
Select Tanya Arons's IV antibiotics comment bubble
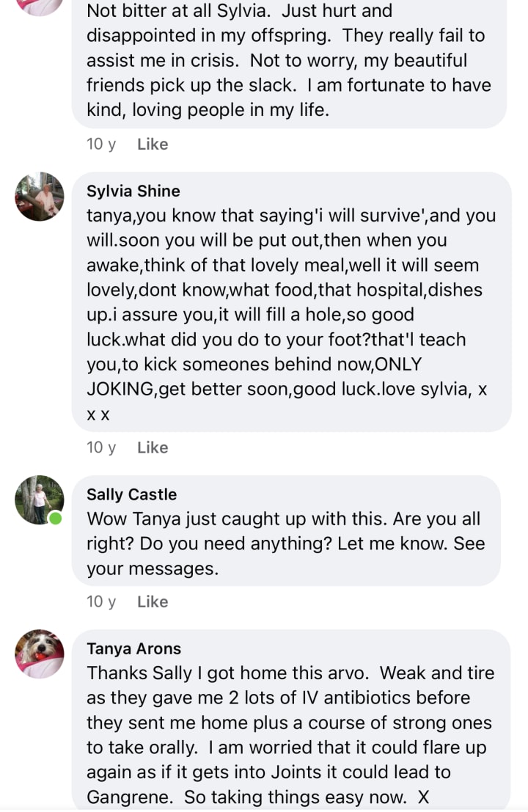pyautogui.click(x=291, y=720)
